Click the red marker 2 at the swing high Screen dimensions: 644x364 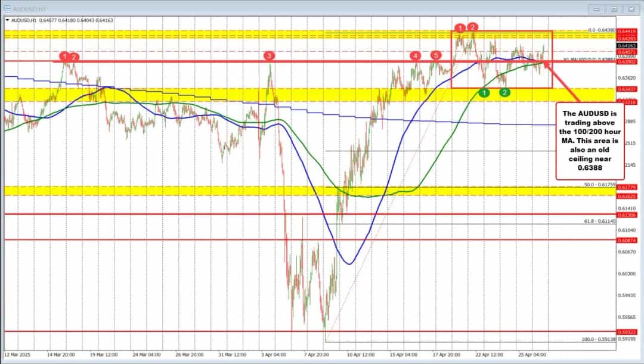[x=473, y=27]
